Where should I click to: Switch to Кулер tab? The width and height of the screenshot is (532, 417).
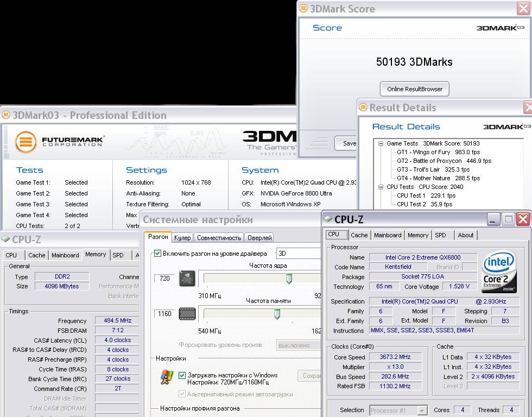182,237
